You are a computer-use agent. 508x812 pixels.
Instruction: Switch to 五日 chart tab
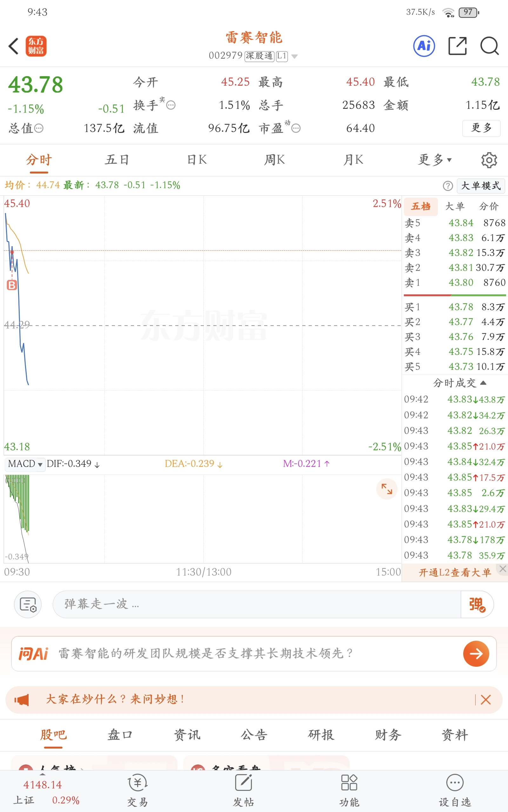pyautogui.click(x=117, y=160)
